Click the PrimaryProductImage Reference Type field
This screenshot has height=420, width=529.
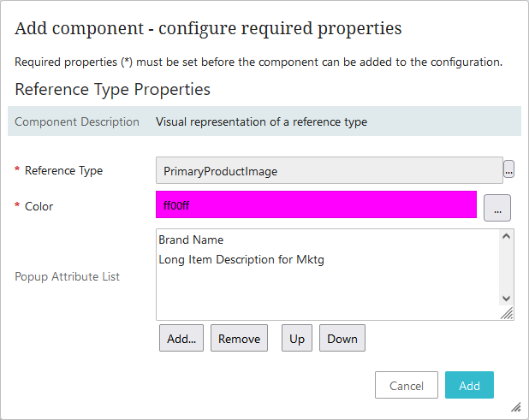329,170
